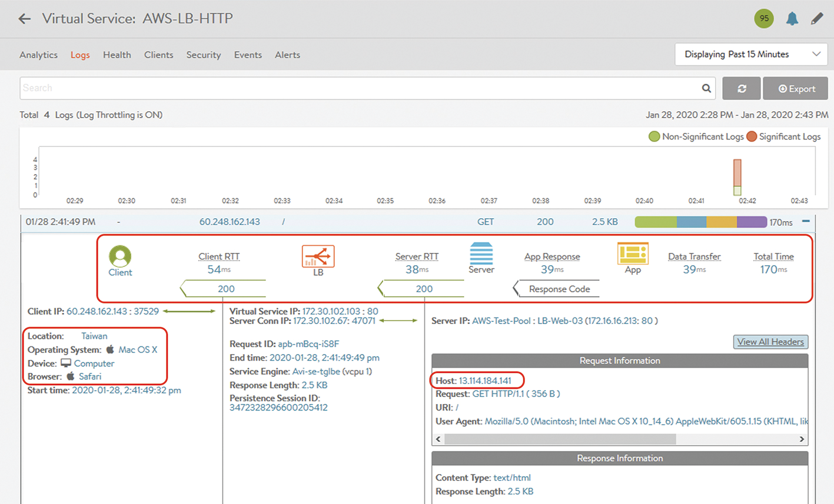Click Server IP AWS-Test-Pool LB-Web-03 link
Image resolution: width=834 pixels, height=504 pixels.
click(565, 321)
